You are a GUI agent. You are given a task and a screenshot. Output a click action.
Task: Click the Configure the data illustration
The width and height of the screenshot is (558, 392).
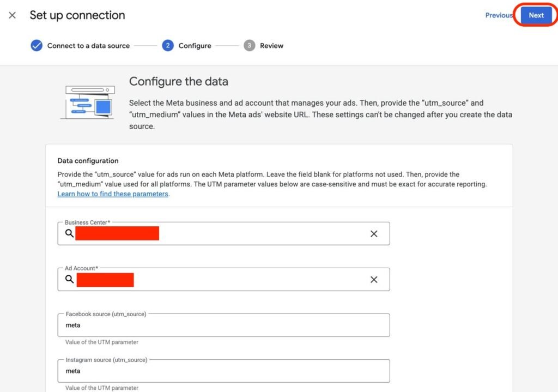click(87, 102)
